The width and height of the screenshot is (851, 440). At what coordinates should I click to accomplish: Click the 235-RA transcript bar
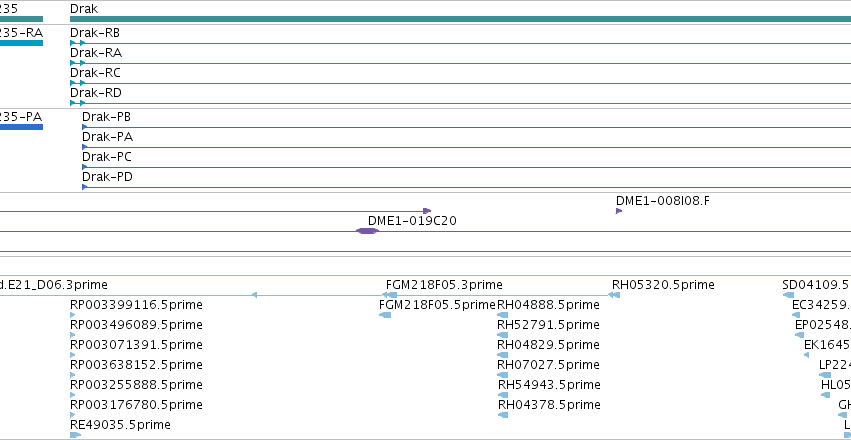[21, 43]
